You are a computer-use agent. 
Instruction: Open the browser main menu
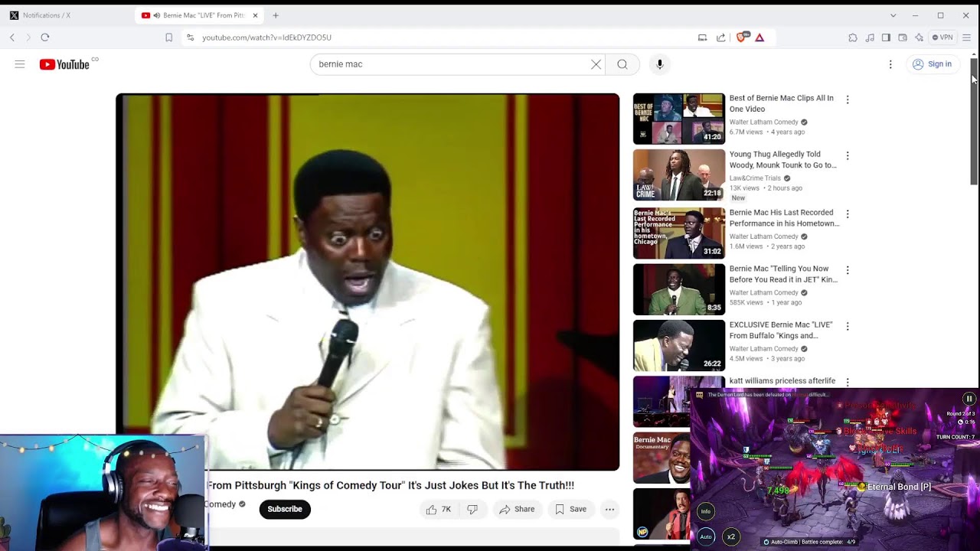coord(966,37)
